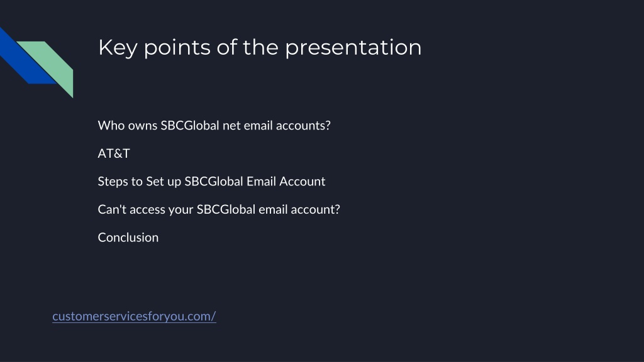Select the "AT&T" text line
The image size is (644, 362).
[x=114, y=153]
